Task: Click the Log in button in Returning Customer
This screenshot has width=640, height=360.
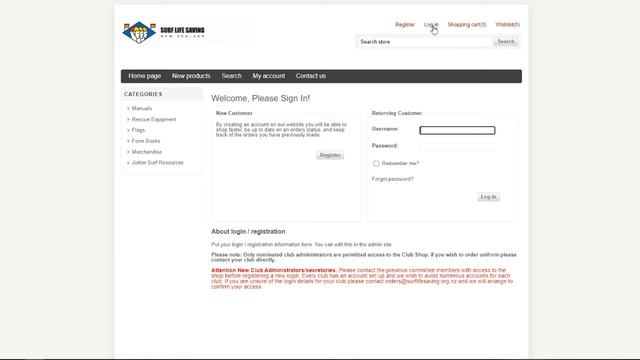Action: (488, 197)
